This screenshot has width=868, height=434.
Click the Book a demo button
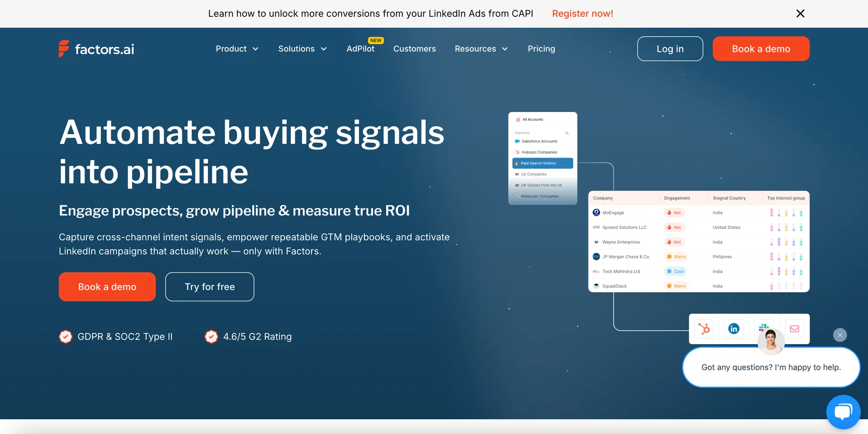coord(761,49)
